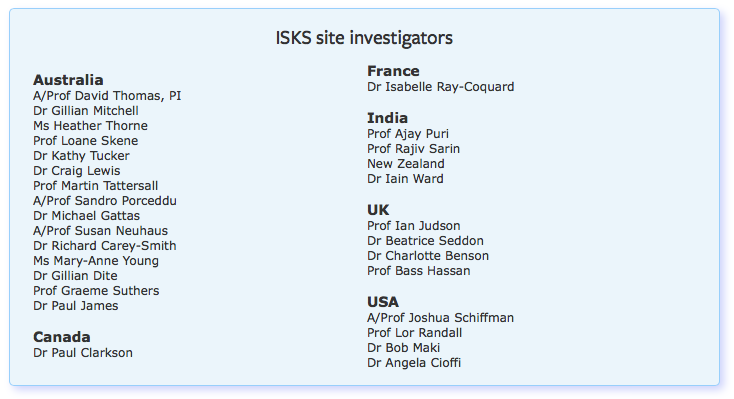Select the Australia country heading
The width and height of the screenshot is (734, 399).
click(x=68, y=80)
